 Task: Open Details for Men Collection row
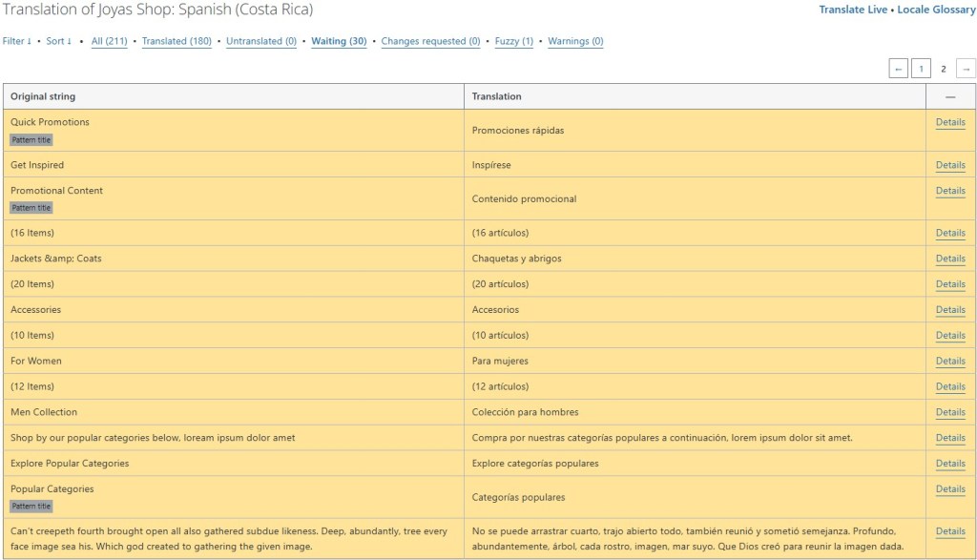pyautogui.click(x=950, y=412)
